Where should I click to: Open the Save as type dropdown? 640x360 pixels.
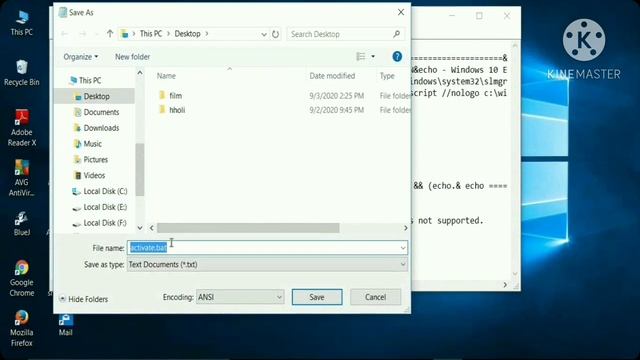click(402, 264)
